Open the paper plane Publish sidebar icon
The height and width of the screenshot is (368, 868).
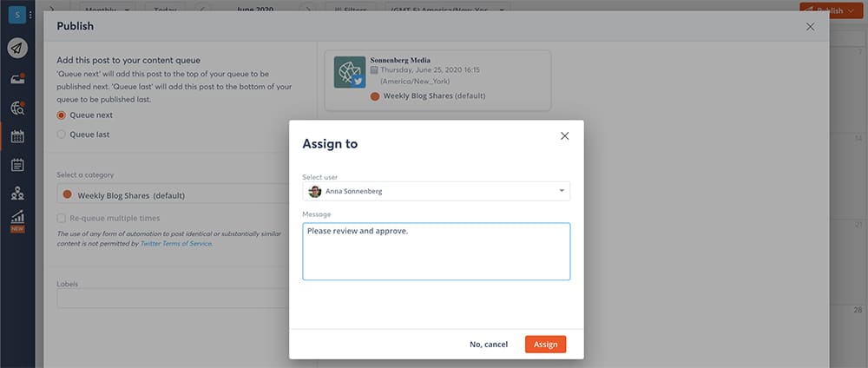click(x=17, y=48)
